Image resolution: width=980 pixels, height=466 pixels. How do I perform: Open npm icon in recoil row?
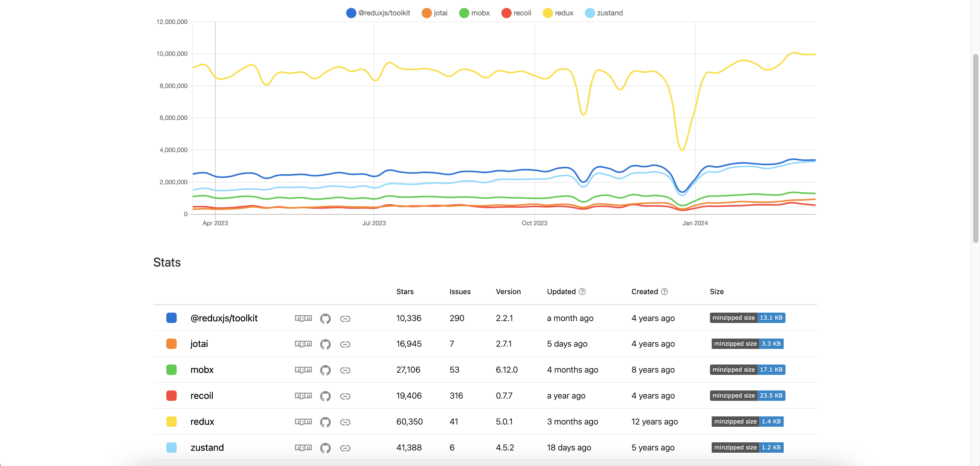pyautogui.click(x=303, y=396)
